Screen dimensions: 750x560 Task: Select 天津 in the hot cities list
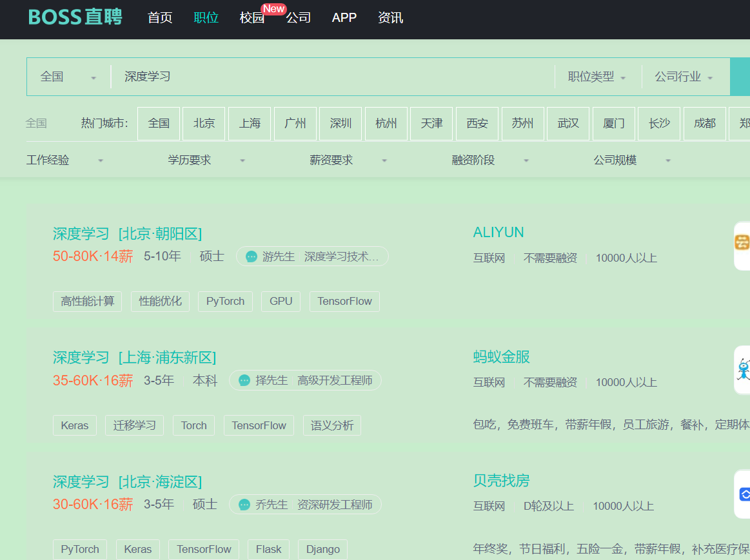pyautogui.click(x=431, y=124)
